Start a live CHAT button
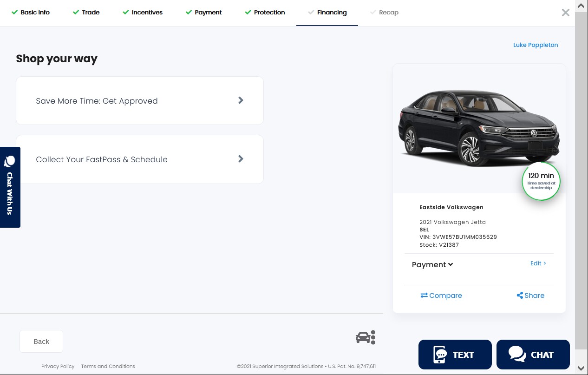Screen dimensions: 588x375 (533, 355)
